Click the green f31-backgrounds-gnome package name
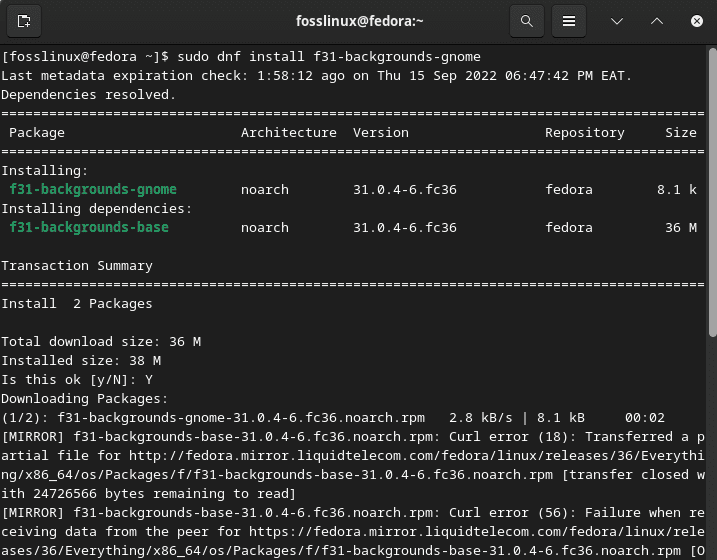This screenshot has width=717, height=560. click(93, 189)
